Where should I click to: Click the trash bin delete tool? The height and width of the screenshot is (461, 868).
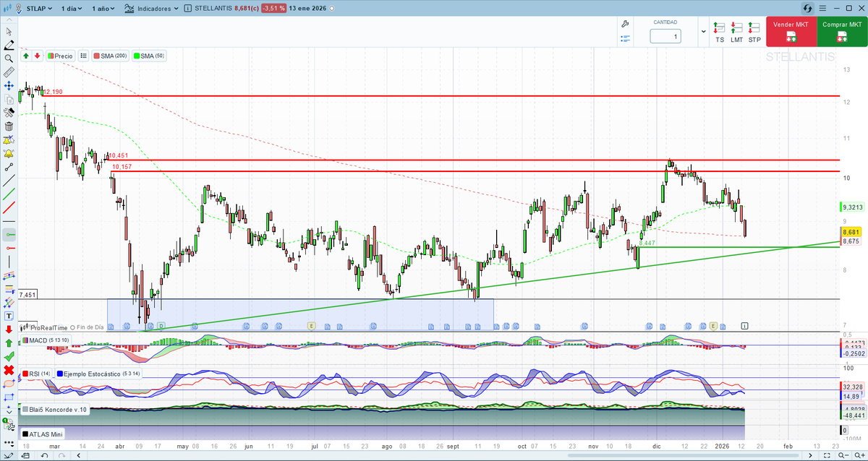[9, 126]
